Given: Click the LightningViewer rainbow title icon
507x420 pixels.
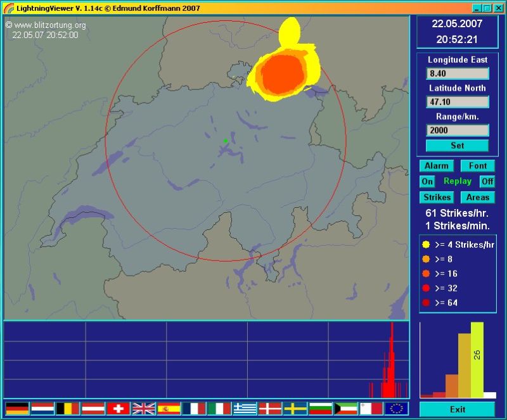Looking at the screenshot, I should [x=9, y=8].
